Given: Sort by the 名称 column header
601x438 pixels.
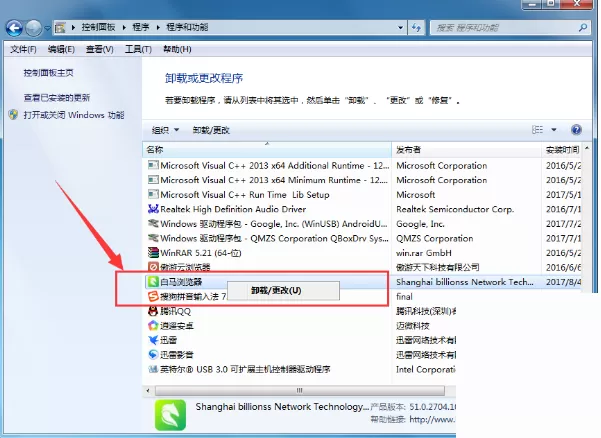Looking at the screenshot, I should pyautogui.click(x=267, y=150).
